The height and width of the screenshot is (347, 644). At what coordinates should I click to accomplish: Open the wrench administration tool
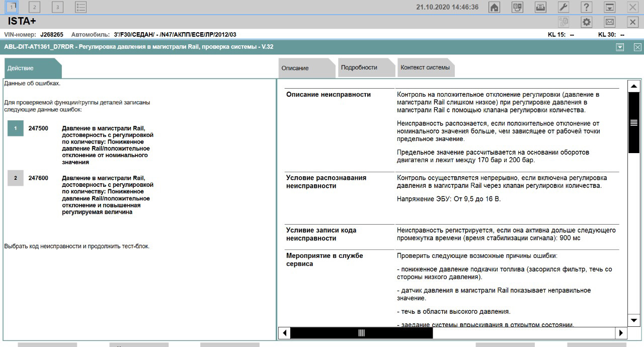pyautogui.click(x=563, y=7)
